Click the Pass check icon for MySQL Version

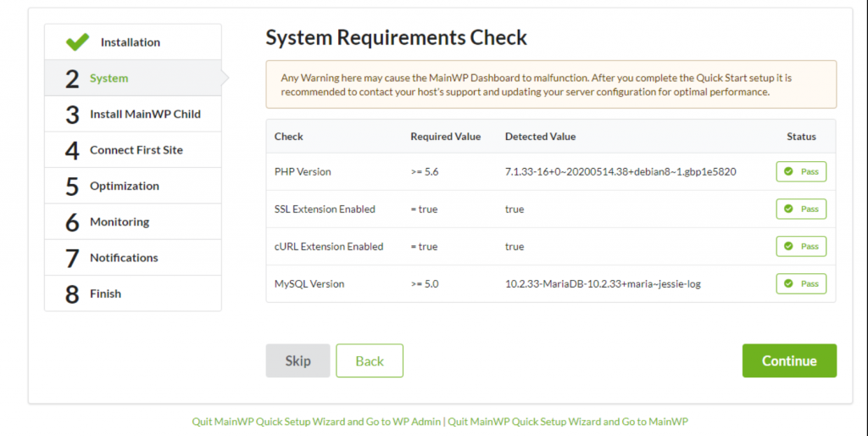[788, 283]
